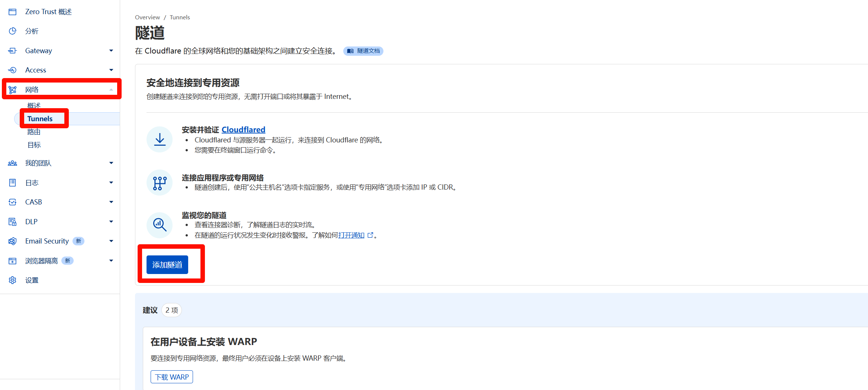Click the 添加隧道 button
The width and height of the screenshot is (868, 390).
click(167, 265)
